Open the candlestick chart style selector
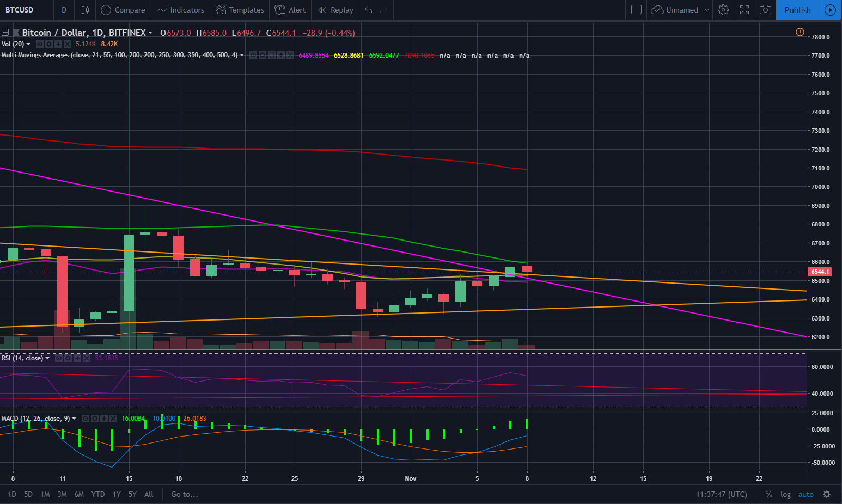This screenshot has height=504, width=842. pos(85,10)
